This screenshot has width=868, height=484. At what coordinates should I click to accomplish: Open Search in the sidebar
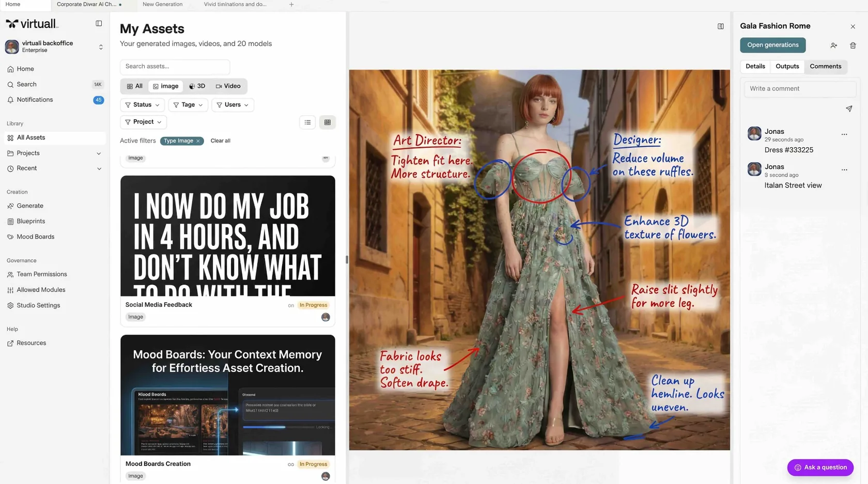(x=26, y=84)
